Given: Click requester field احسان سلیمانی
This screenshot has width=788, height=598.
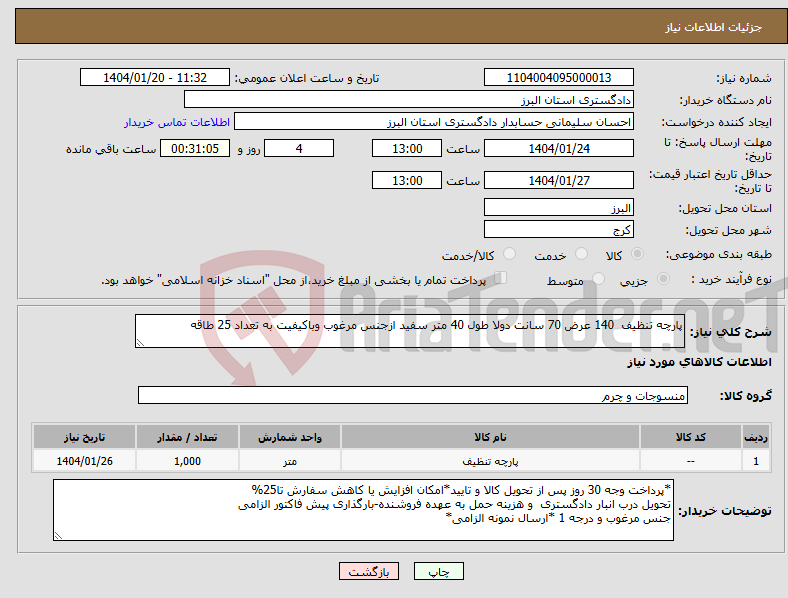Looking at the screenshot, I should click(434, 122).
